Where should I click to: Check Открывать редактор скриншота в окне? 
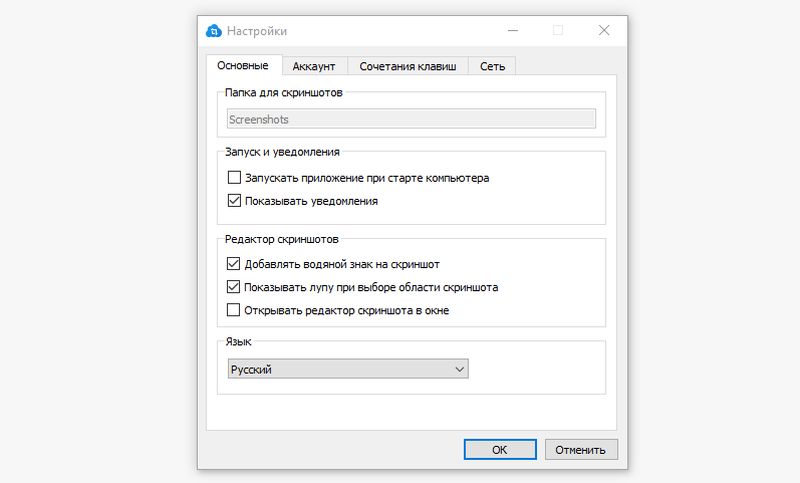235,310
